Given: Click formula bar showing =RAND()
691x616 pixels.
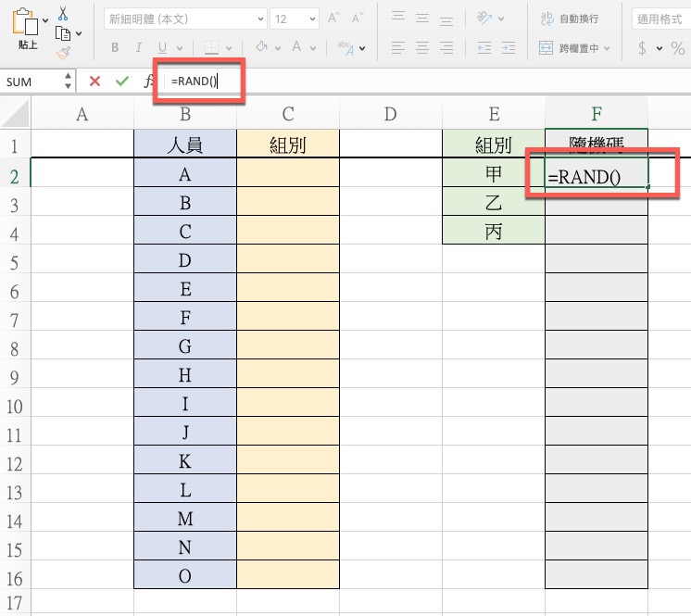Looking at the screenshot, I should click(x=427, y=82).
